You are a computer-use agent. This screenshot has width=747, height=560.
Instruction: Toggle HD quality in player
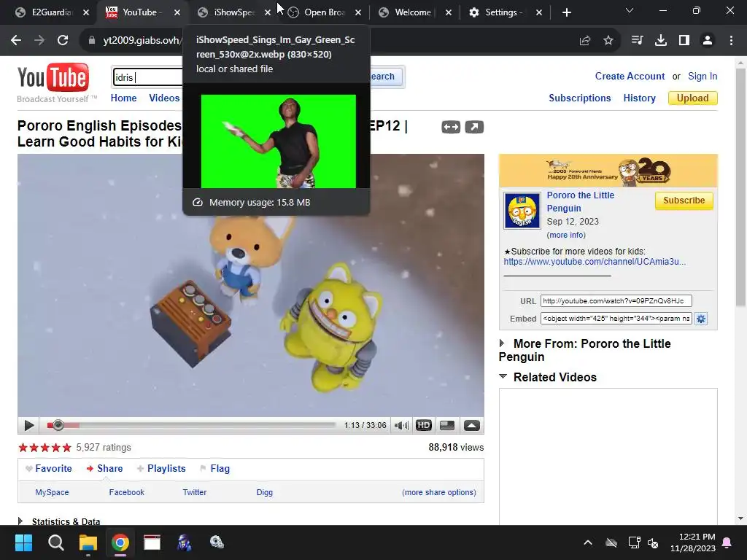(x=424, y=425)
